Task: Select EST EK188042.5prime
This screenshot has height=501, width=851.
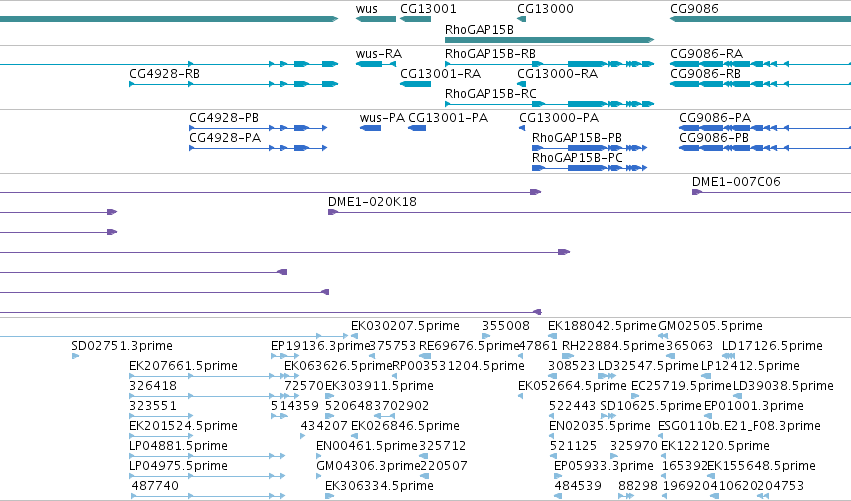Action: (x=602, y=326)
